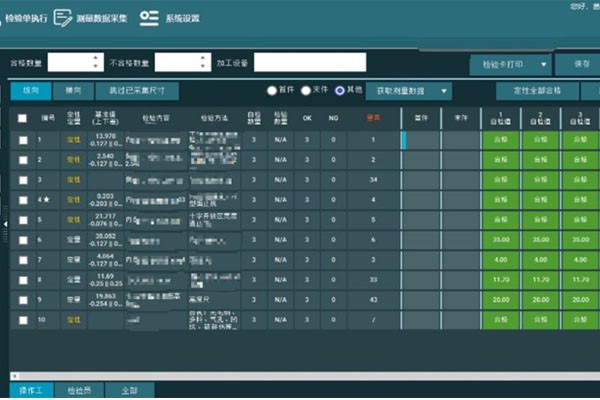Click the 定性全部合格 button
The image size is (600, 400).
point(537,91)
